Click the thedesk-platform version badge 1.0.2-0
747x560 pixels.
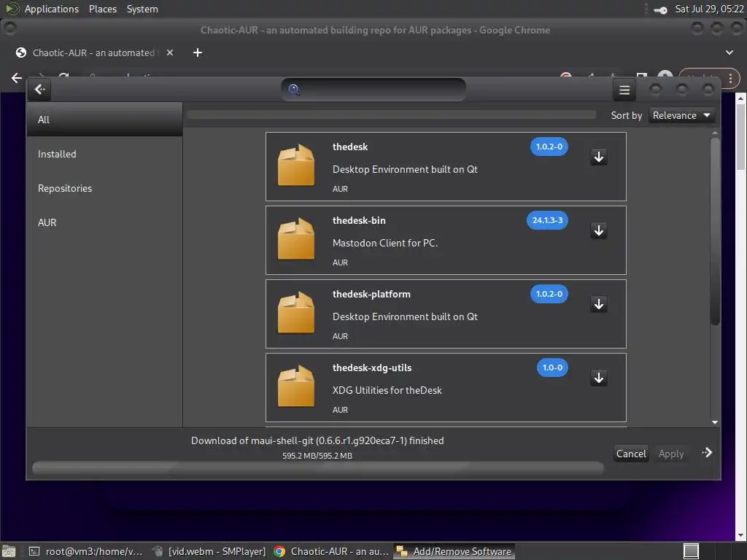549,294
